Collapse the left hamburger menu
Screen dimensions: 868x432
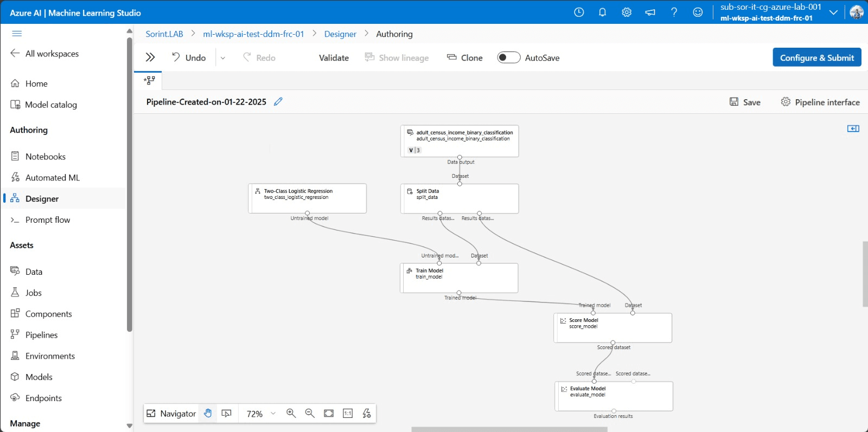pos(17,34)
